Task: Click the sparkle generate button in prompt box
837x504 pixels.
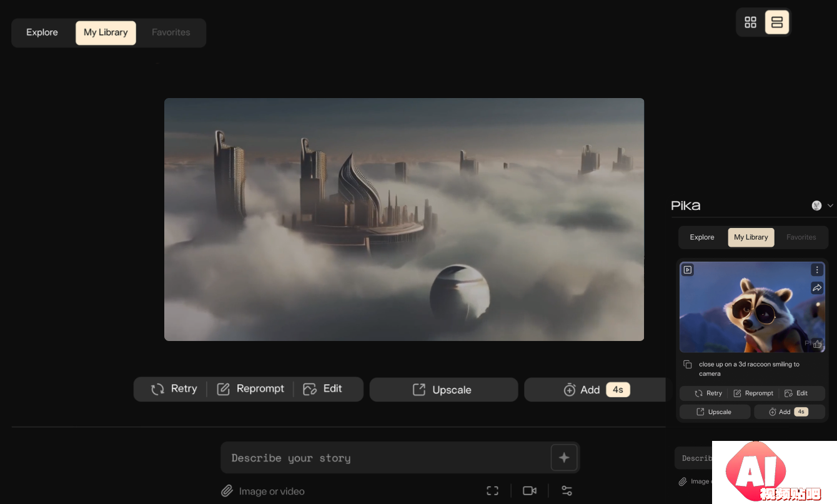Action: (563, 458)
